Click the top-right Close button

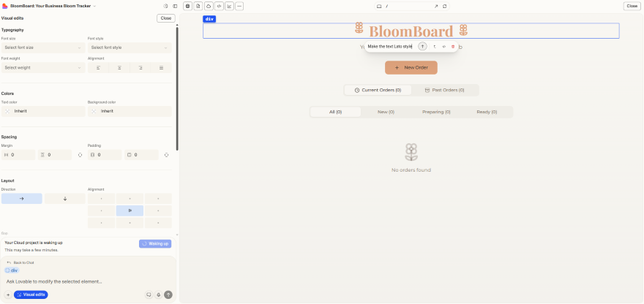coord(632,6)
